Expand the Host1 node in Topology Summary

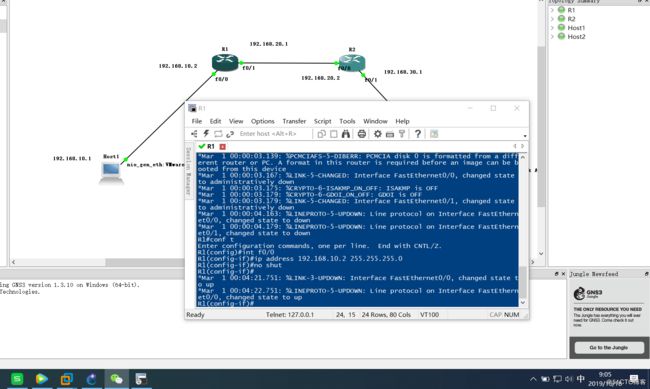click(552, 28)
